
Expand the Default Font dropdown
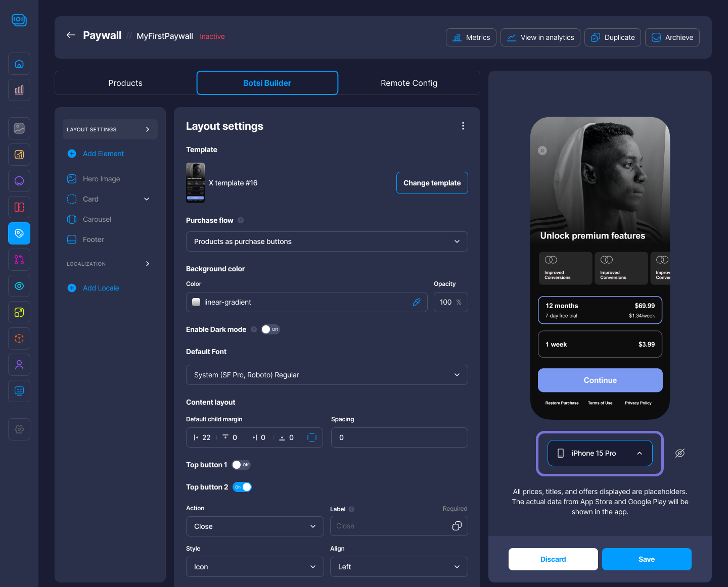[x=327, y=375]
